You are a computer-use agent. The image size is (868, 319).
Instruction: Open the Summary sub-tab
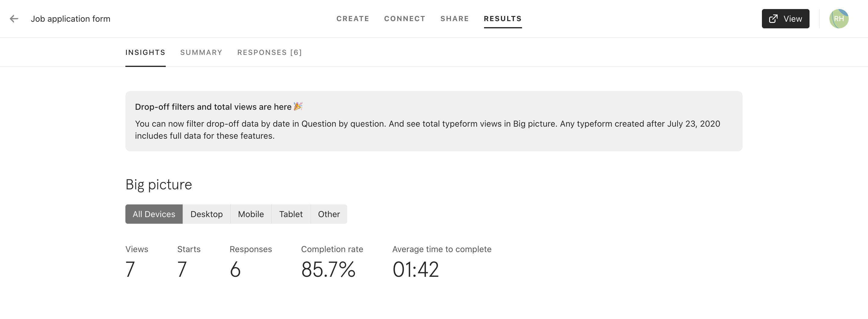[201, 52]
